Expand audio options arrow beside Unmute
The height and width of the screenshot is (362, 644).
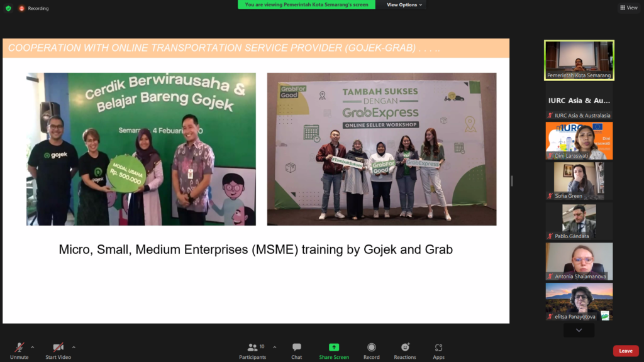coord(33,347)
